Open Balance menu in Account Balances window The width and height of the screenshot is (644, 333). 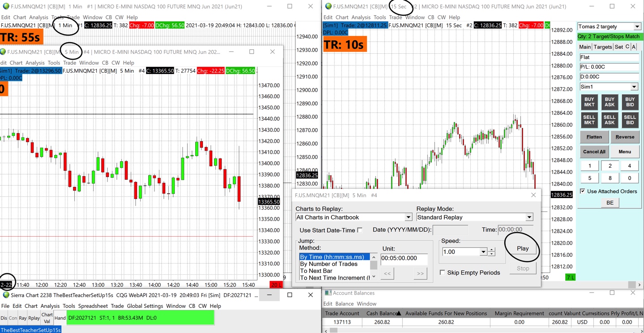coord(345,304)
